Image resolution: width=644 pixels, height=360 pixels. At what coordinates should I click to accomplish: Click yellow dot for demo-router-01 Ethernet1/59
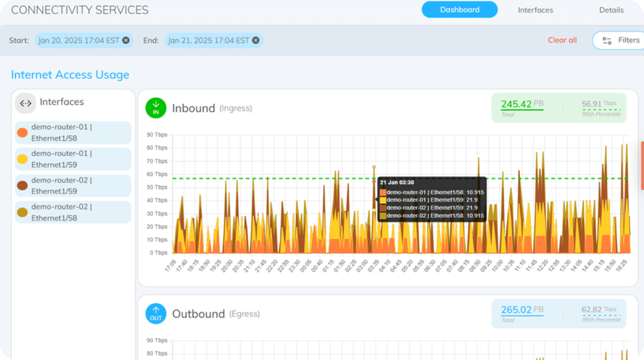(x=22, y=159)
